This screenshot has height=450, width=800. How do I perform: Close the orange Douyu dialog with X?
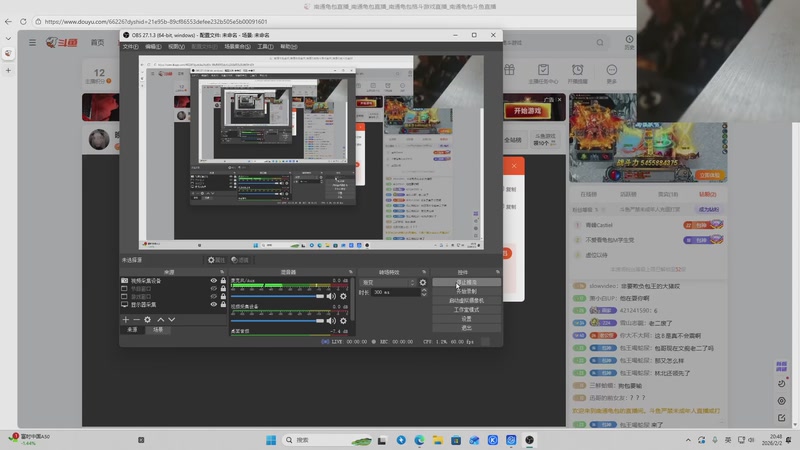point(514,165)
